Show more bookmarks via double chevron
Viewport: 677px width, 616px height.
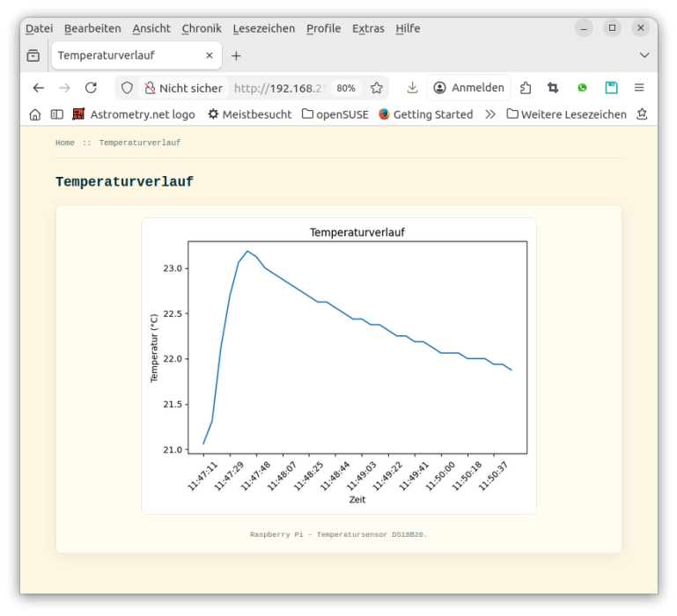click(x=489, y=114)
